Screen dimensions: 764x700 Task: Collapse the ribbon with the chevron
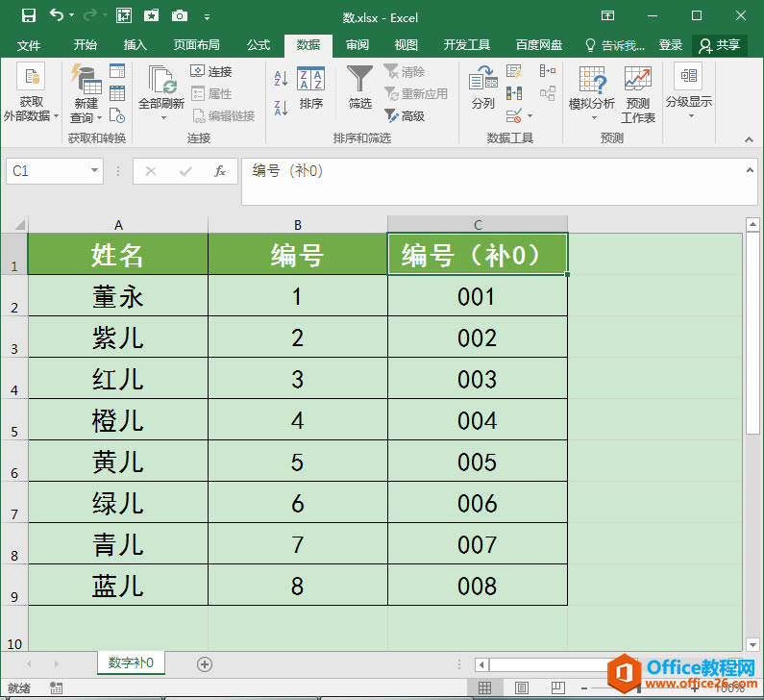(x=749, y=139)
